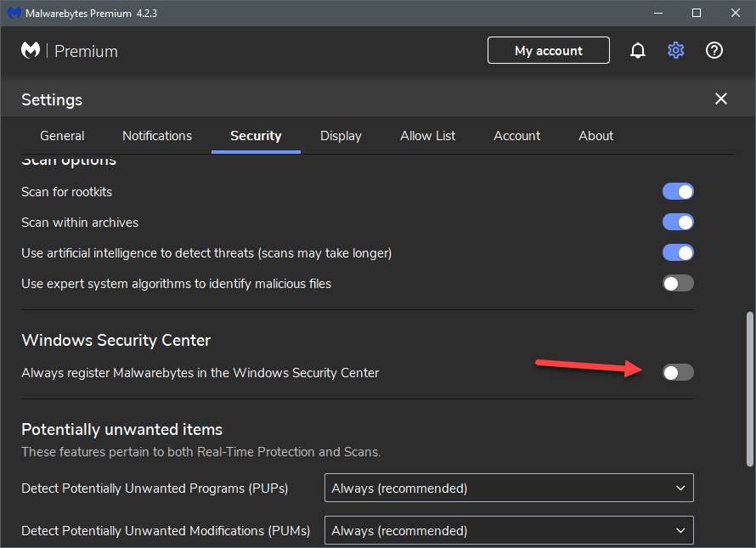Select the Security tab
The width and height of the screenshot is (756, 548).
(256, 136)
